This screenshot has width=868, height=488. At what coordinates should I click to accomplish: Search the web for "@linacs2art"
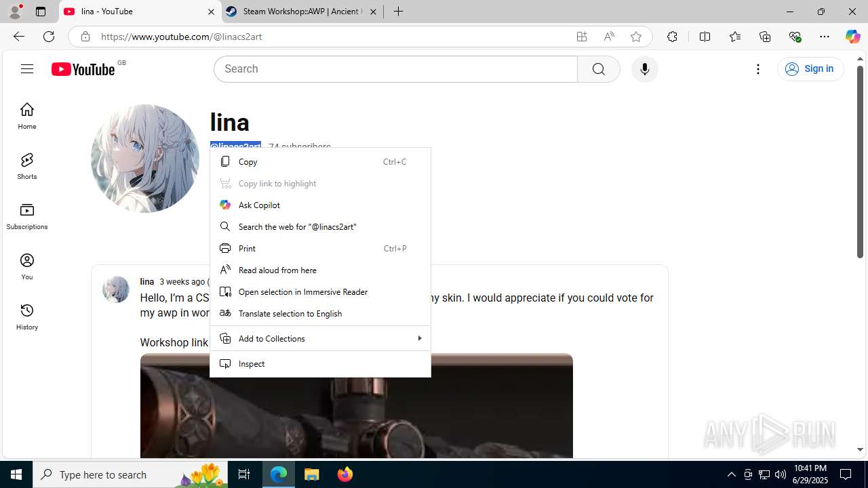pos(320,226)
